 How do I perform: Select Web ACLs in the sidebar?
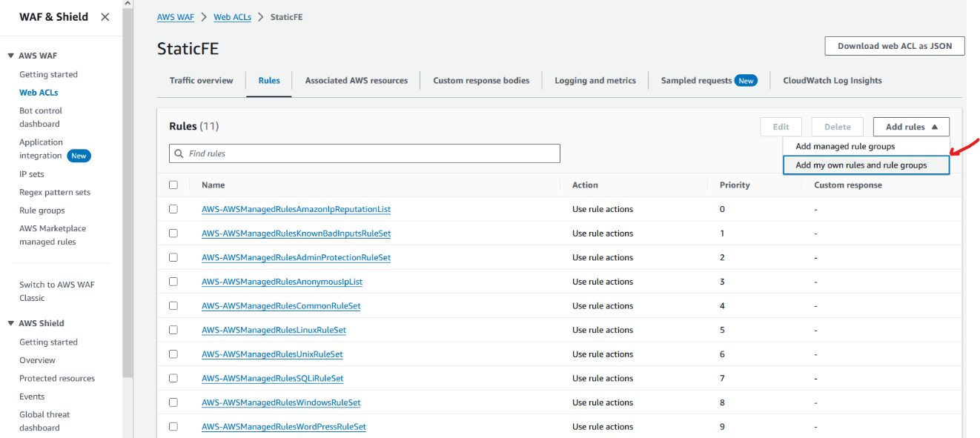point(39,93)
